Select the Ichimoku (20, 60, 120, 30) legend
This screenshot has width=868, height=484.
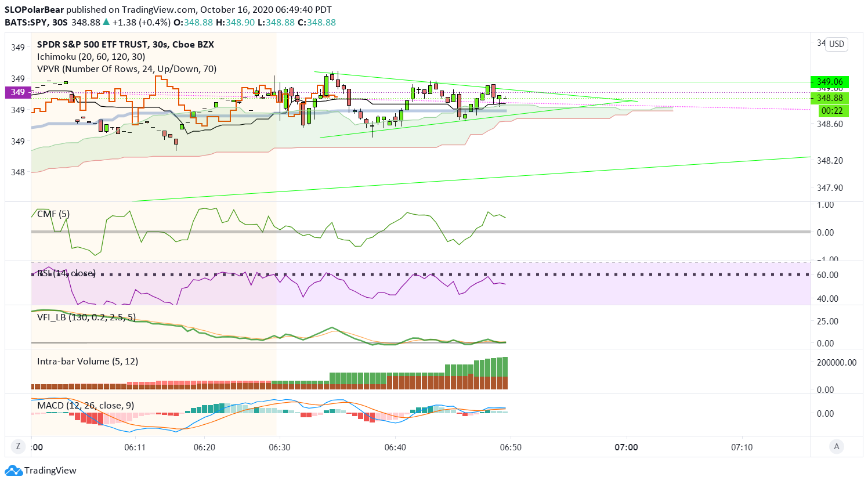point(91,56)
